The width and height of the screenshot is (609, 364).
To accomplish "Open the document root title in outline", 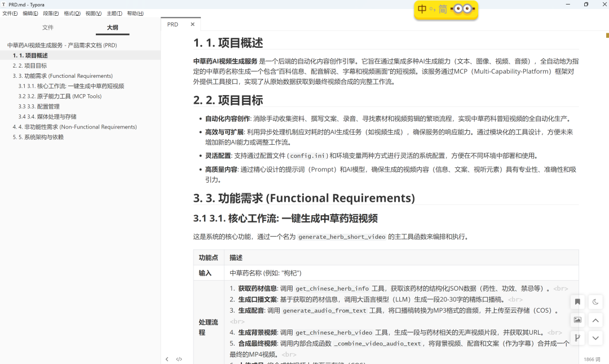I will pyautogui.click(x=62, y=45).
